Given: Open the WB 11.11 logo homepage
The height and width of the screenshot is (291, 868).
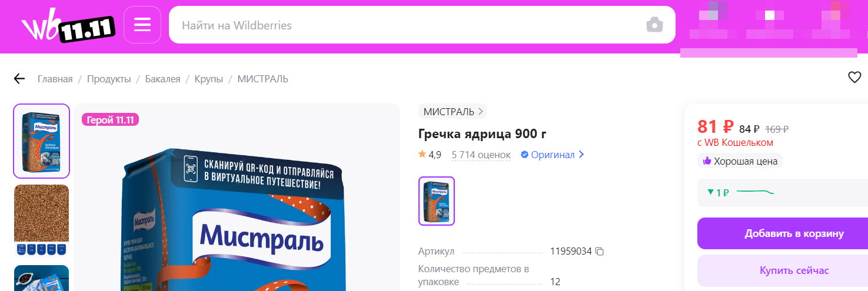Looking at the screenshot, I should point(68,26).
